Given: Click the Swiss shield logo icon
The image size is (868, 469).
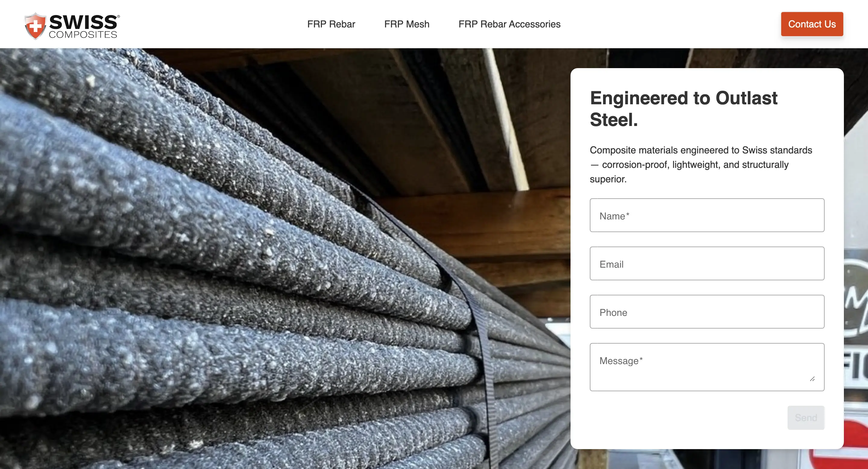Looking at the screenshot, I should pos(35,26).
